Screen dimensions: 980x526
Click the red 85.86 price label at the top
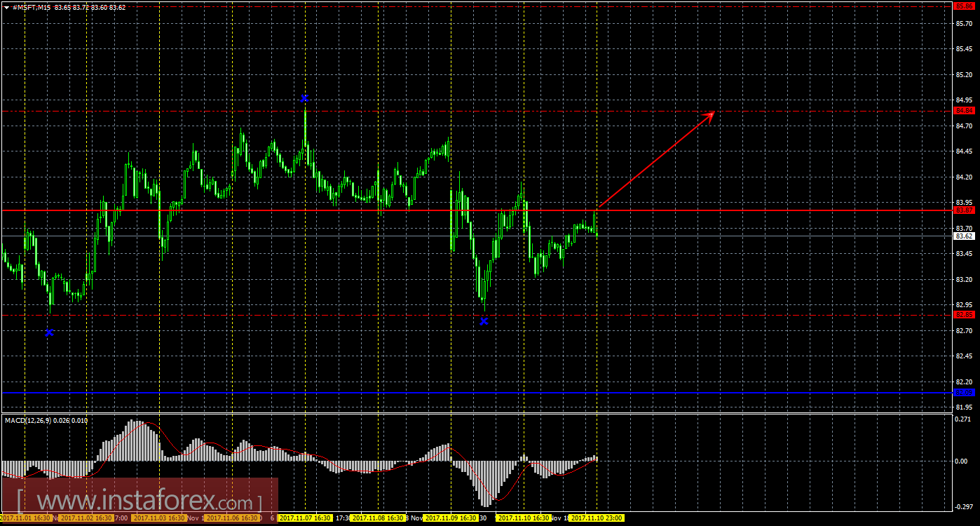(x=965, y=6)
